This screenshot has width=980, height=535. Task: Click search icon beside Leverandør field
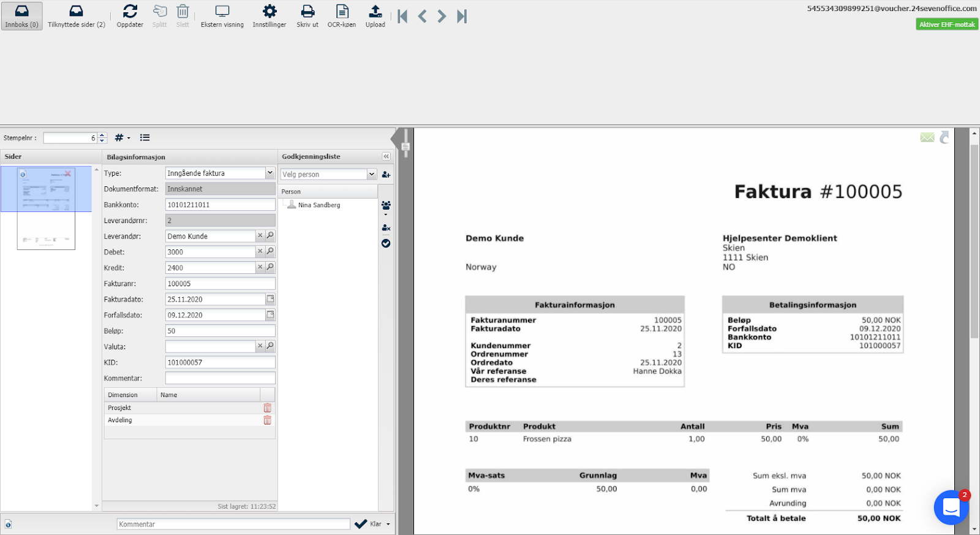pos(270,236)
